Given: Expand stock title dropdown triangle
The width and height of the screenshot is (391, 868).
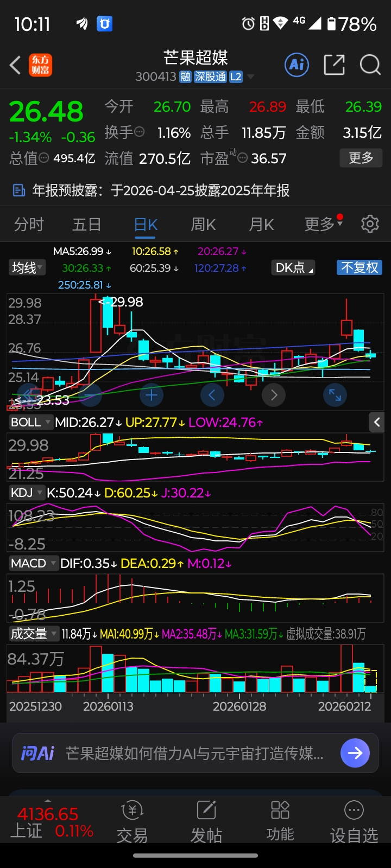Looking at the screenshot, I should [x=250, y=77].
